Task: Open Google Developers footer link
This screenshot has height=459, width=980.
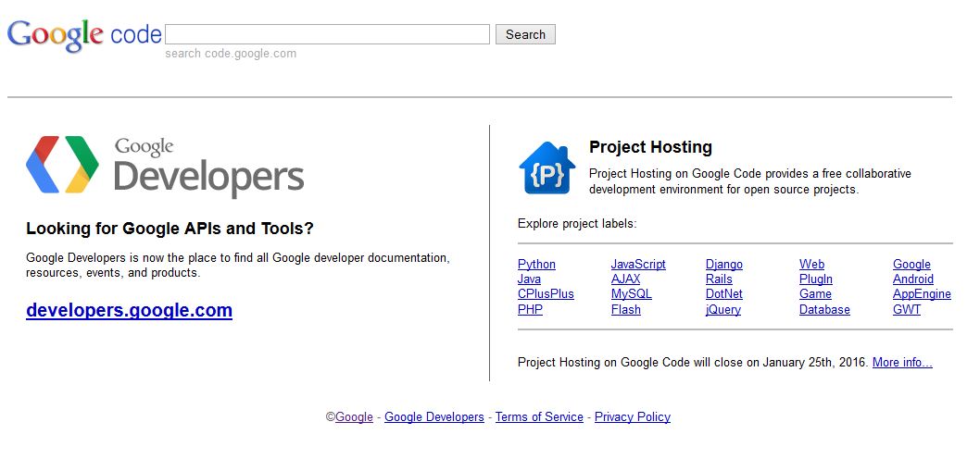Action: tap(434, 417)
